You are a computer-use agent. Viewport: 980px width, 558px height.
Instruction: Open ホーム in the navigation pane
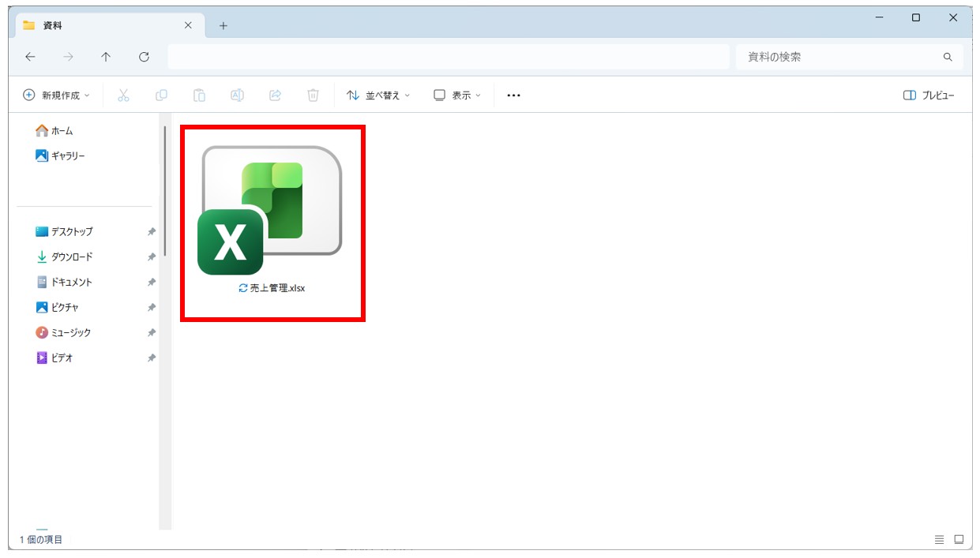pos(54,131)
